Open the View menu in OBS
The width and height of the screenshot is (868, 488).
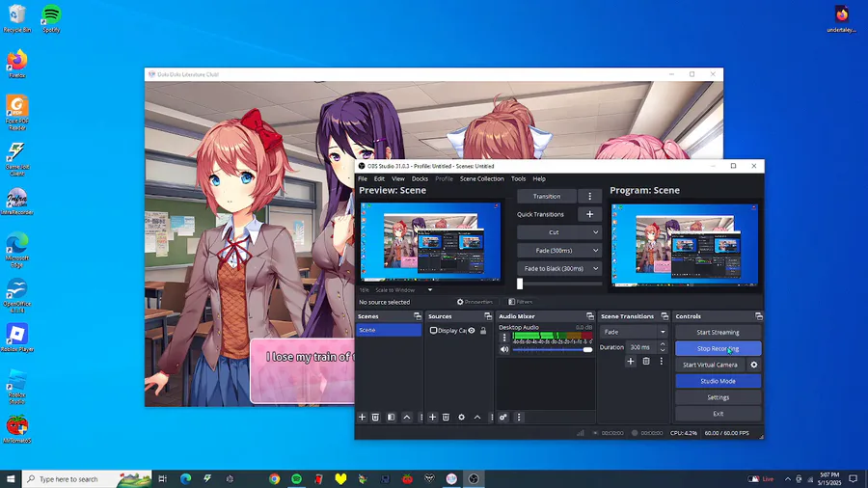[x=398, y=178]
